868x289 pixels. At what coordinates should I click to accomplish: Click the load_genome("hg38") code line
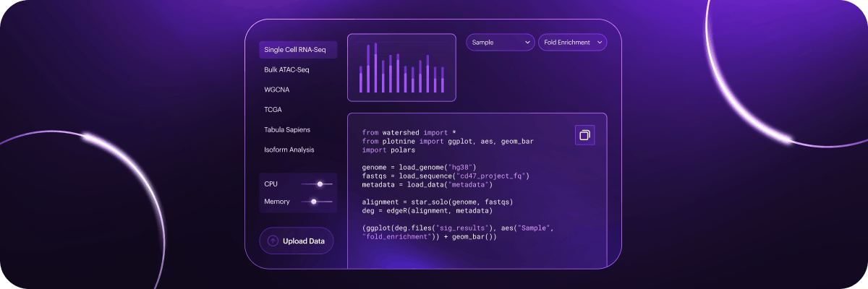pyautogui.click(x=419, y=168)
